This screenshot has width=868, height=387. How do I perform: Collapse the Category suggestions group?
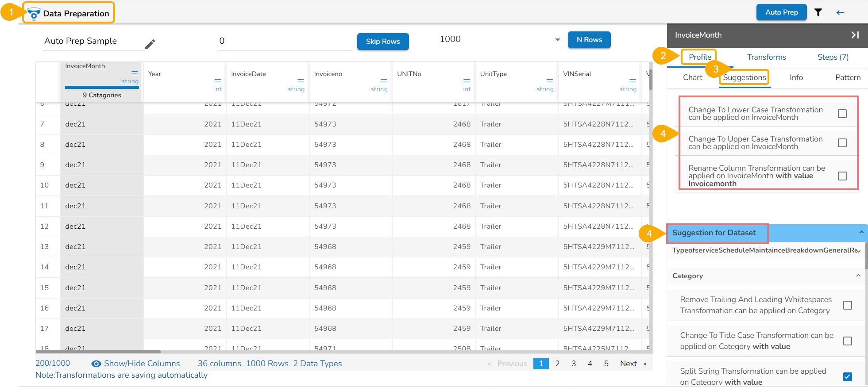point(858,276)
